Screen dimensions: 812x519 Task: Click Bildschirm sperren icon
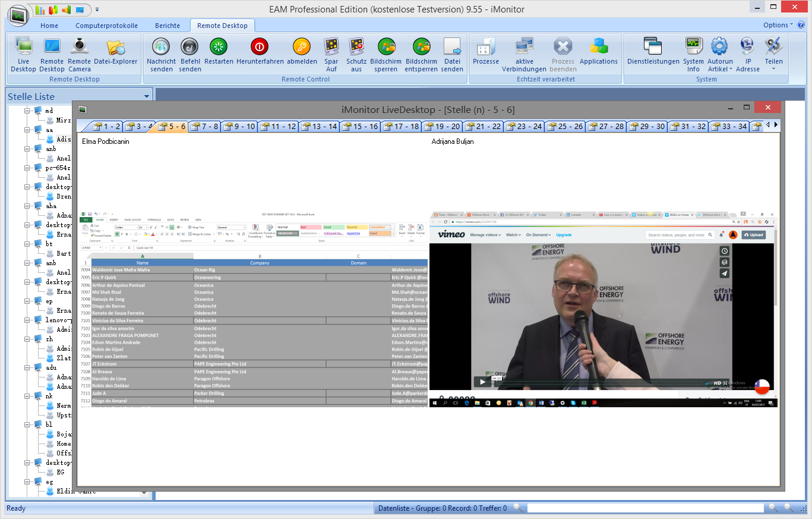(386, 54)
